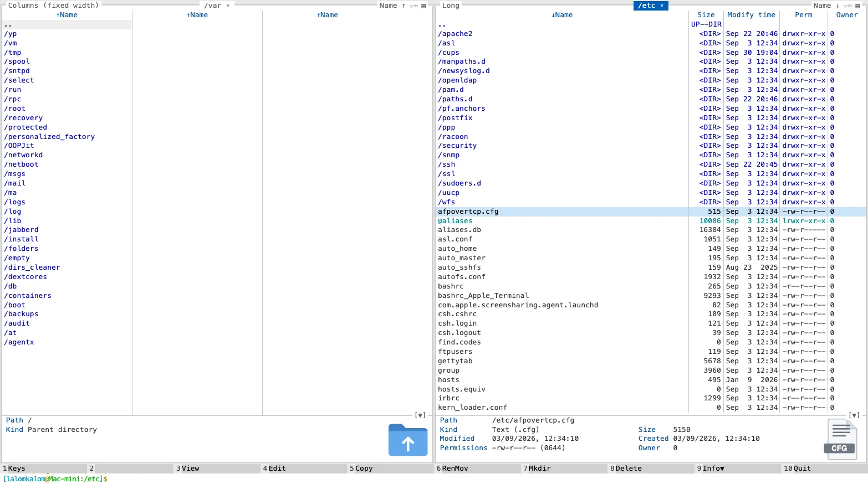Open the /var path dropdown
Screen dimensions: 868x484
pos(217,6)
